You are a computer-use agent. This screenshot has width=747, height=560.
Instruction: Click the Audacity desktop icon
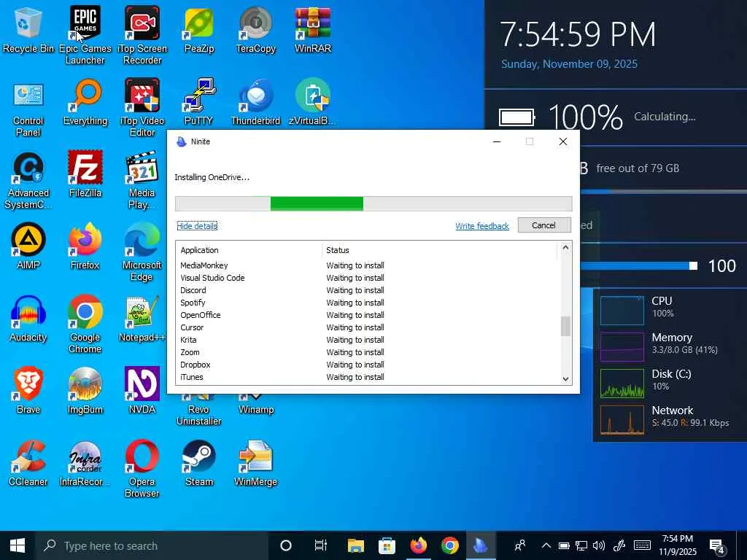(28, 319)
